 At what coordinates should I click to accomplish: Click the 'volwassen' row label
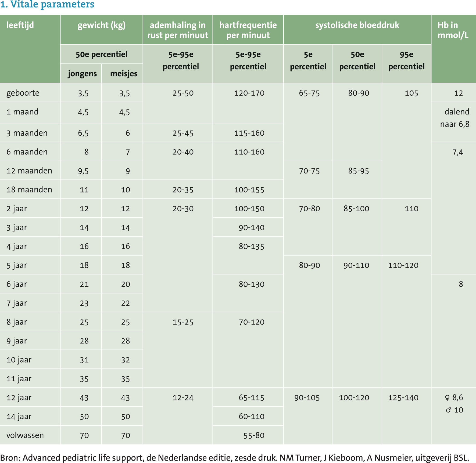click(25, 435)
